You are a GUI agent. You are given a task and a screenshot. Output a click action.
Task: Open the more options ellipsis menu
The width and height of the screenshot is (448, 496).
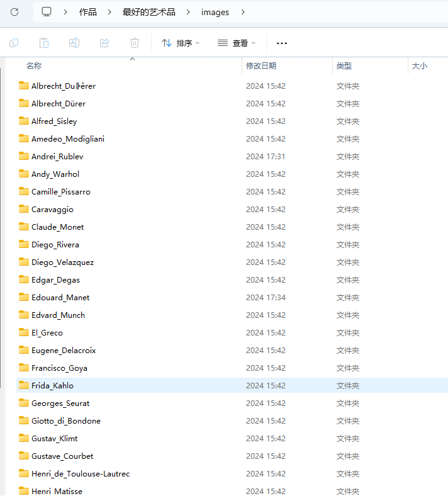pos(282,43)
